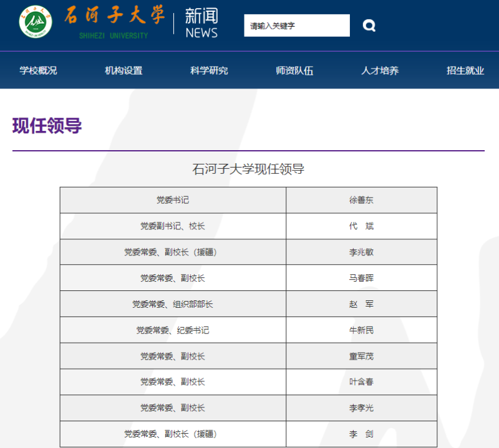
Task: Open the 机构设置 menu
Action: pos(124,70)
